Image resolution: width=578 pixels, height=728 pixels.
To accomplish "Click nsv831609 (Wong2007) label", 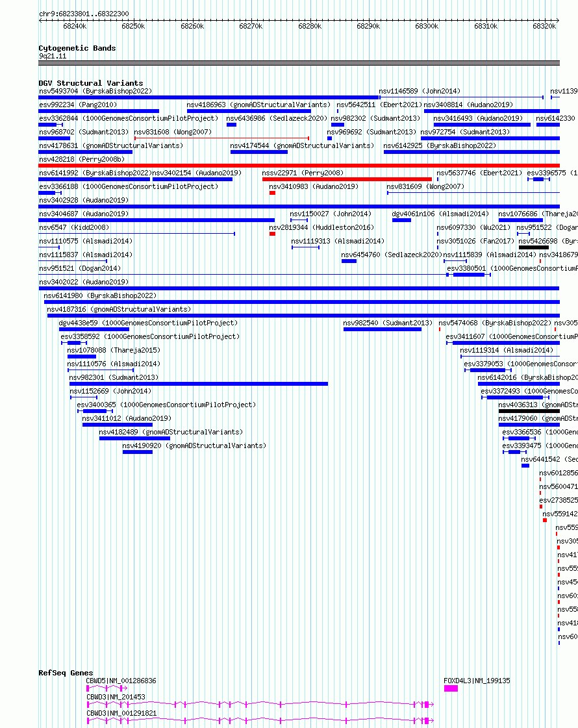I will click(x=425, y=186).
